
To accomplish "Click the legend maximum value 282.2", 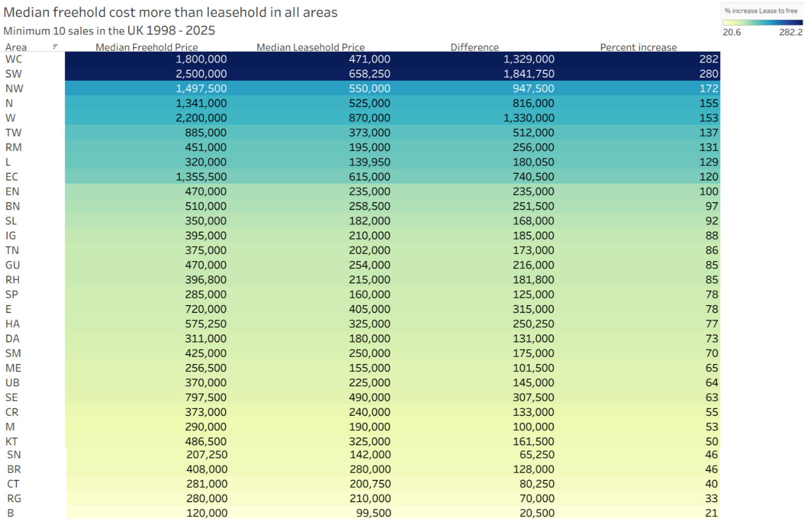I will pyautogui.click(x=791, y=32).
